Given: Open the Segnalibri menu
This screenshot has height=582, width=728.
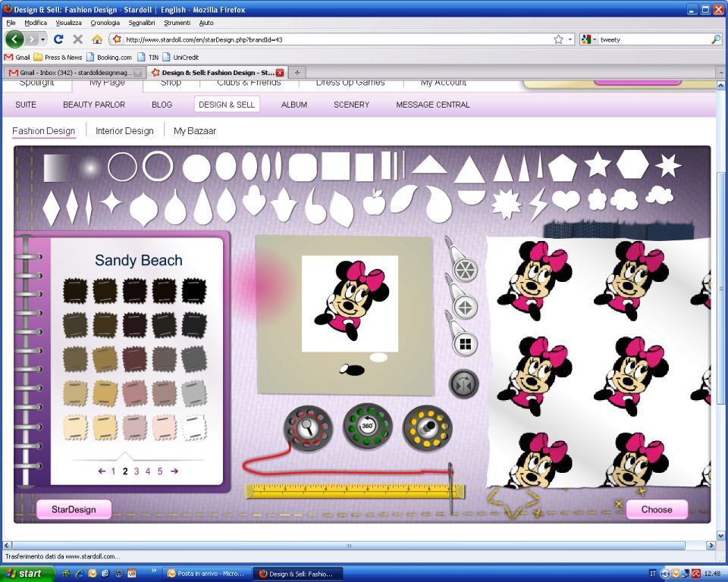Looking at the screenshot, I should (x=142, y=22).
